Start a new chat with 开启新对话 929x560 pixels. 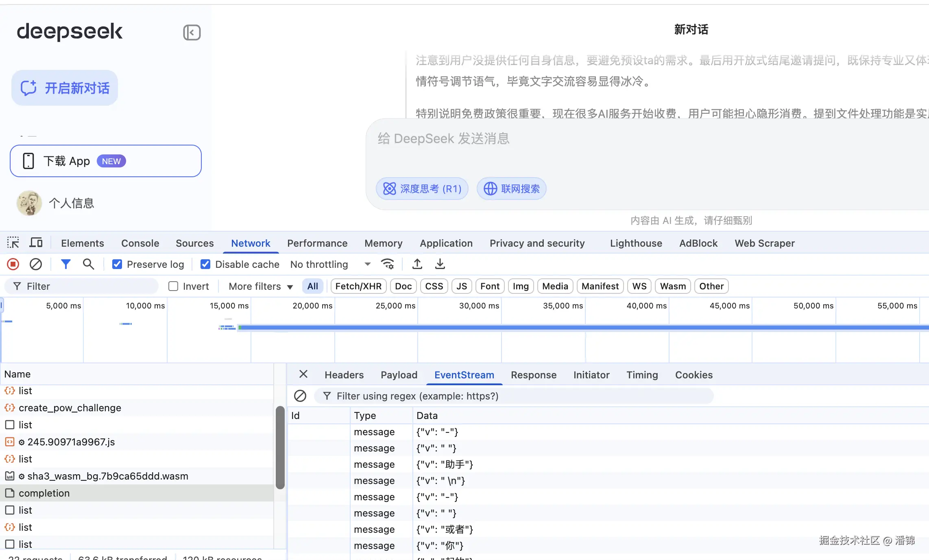(65, 88)
